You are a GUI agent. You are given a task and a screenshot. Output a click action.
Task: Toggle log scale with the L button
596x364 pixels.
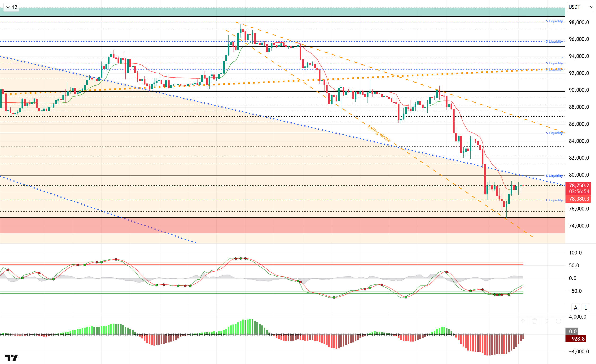[586, 308]
